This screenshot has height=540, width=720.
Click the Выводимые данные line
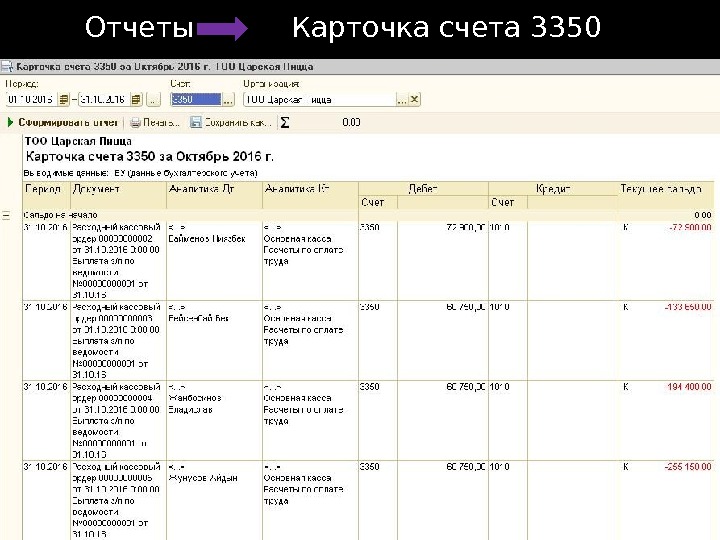[x=141, y=173]
